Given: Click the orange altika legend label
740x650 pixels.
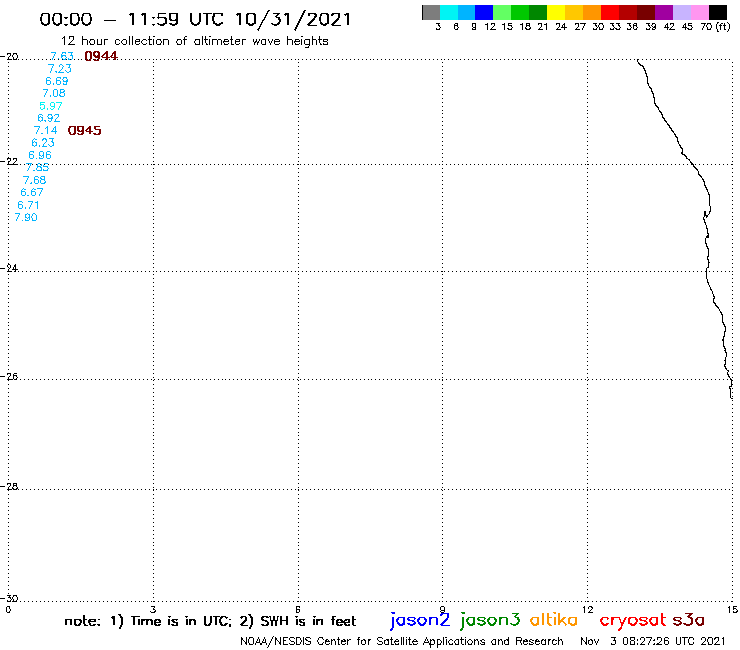Looking at the screenshot, I should [554, 620].
